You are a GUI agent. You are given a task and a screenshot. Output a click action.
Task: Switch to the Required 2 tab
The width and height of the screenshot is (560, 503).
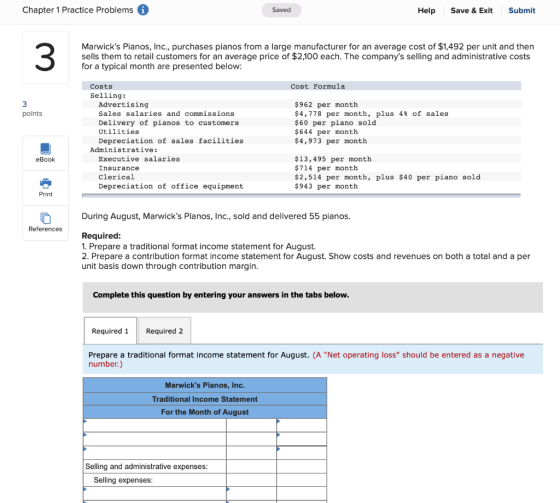click(164, 331)
